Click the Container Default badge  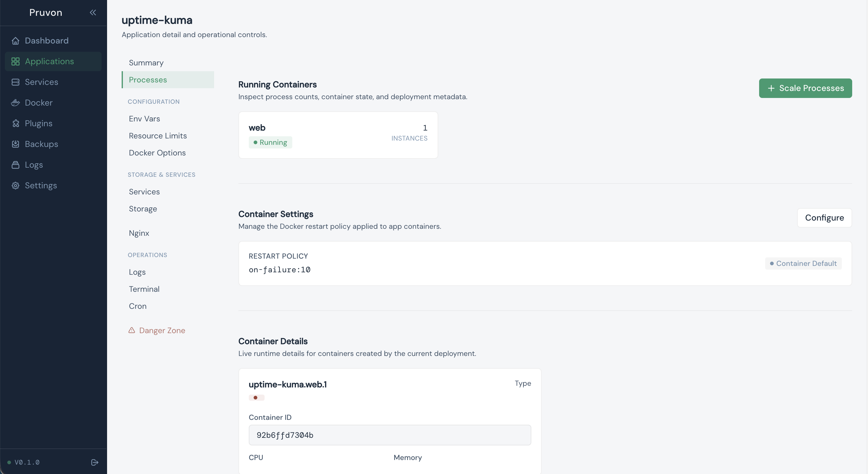pos(803,264)
